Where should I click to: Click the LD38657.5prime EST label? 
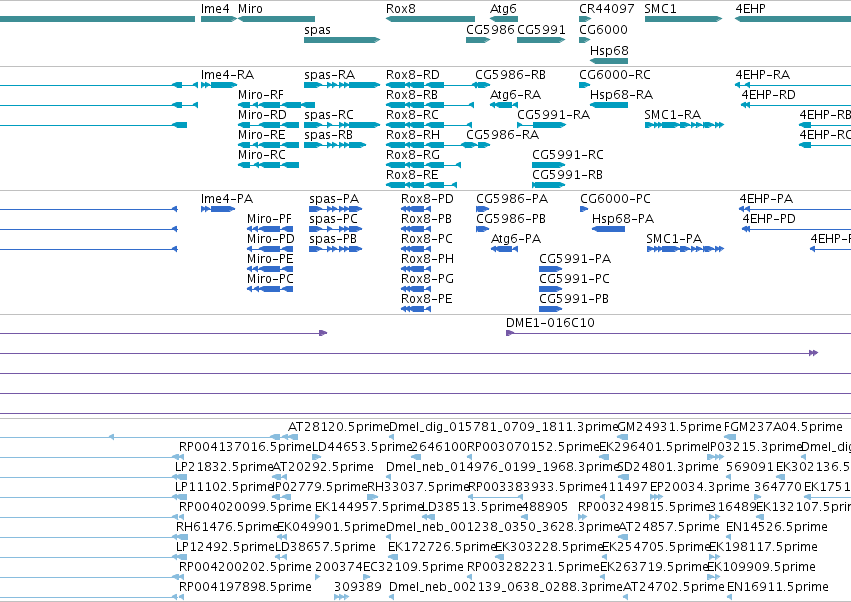[325, 547]
